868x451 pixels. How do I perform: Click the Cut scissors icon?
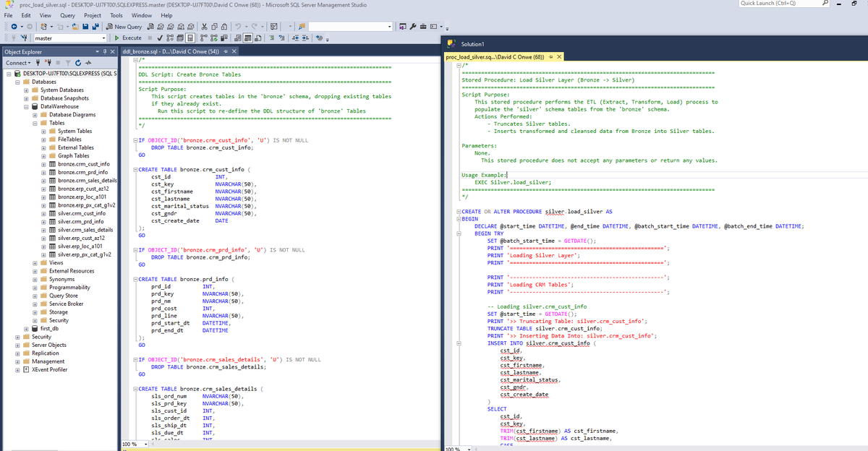click(x=204, y=27)
